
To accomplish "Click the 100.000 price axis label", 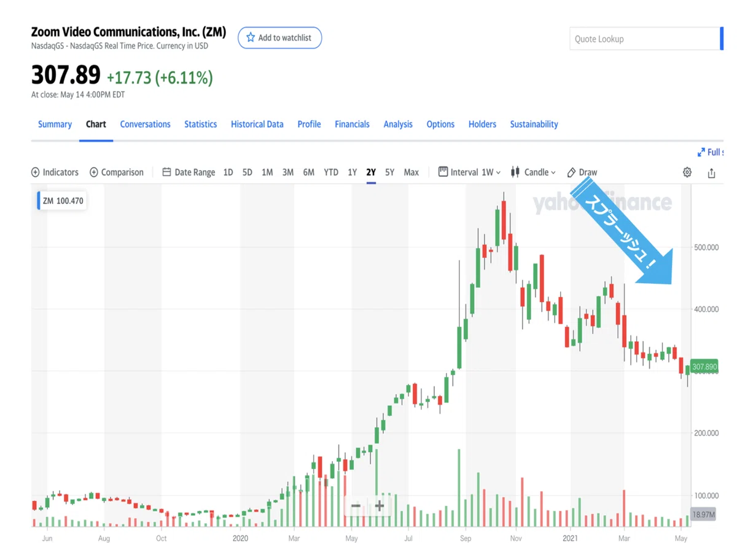I will (707, 495).
